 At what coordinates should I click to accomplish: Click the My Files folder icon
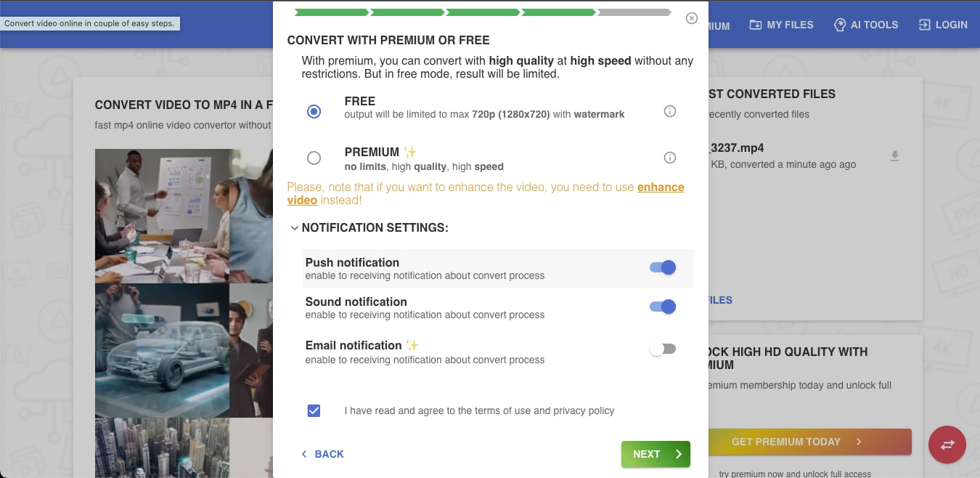tap(756, 25)
